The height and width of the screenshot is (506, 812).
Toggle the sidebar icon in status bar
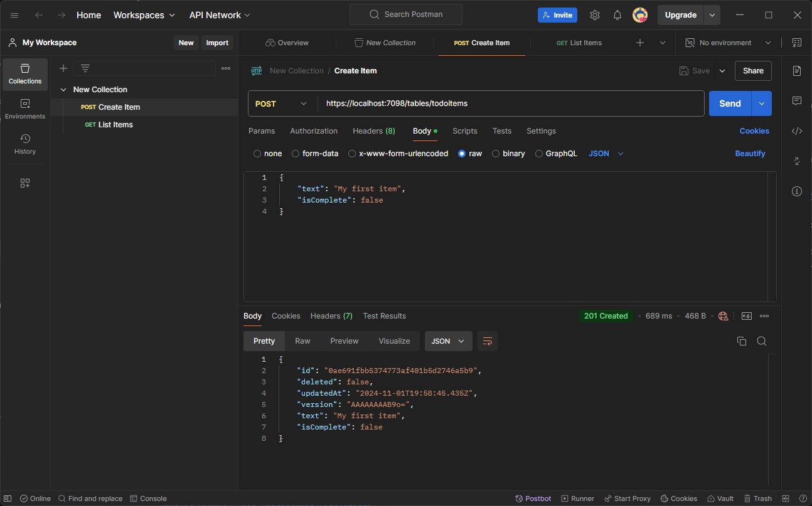[x=8, y=498]
